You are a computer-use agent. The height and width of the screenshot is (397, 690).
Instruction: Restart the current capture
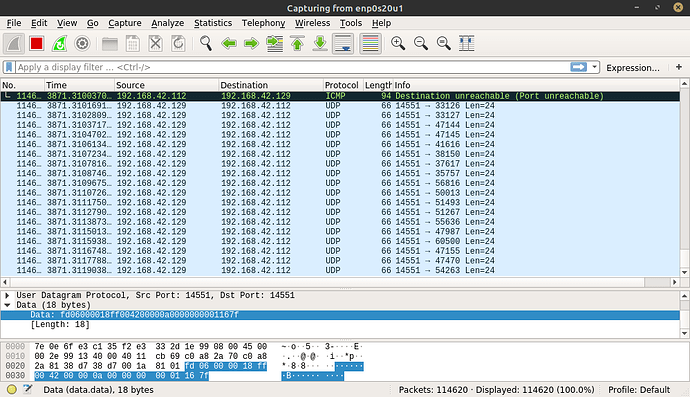(59, 44)
